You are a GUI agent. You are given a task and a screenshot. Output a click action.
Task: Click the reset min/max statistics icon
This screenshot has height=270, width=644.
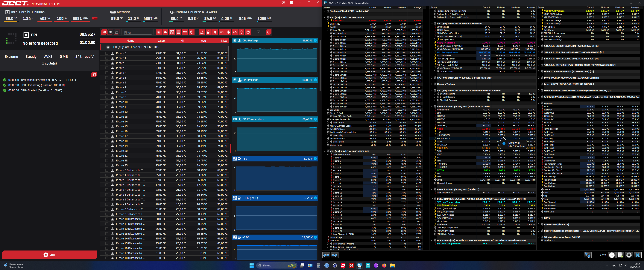[x=268, y=32]
